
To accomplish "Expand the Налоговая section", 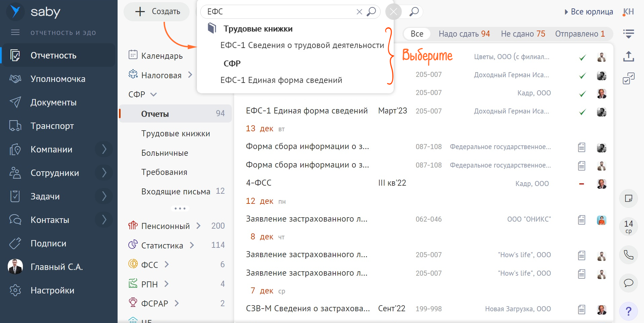I will [190, 75].
